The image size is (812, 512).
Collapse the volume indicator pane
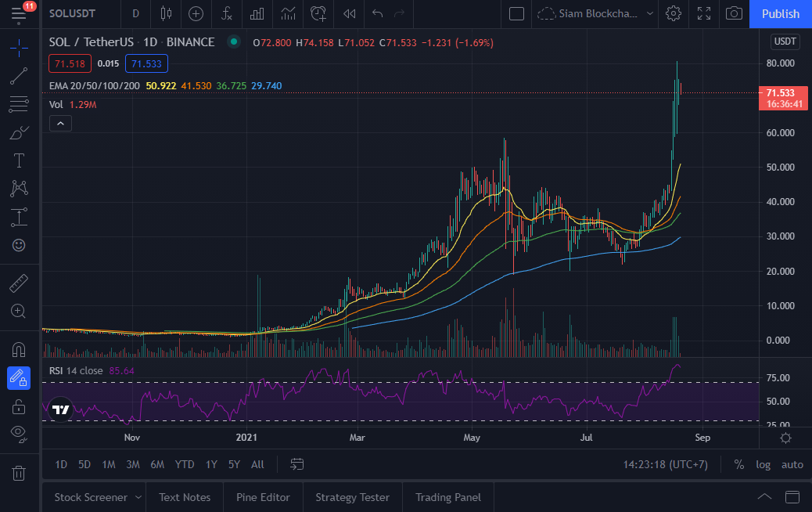click(60, 123)
